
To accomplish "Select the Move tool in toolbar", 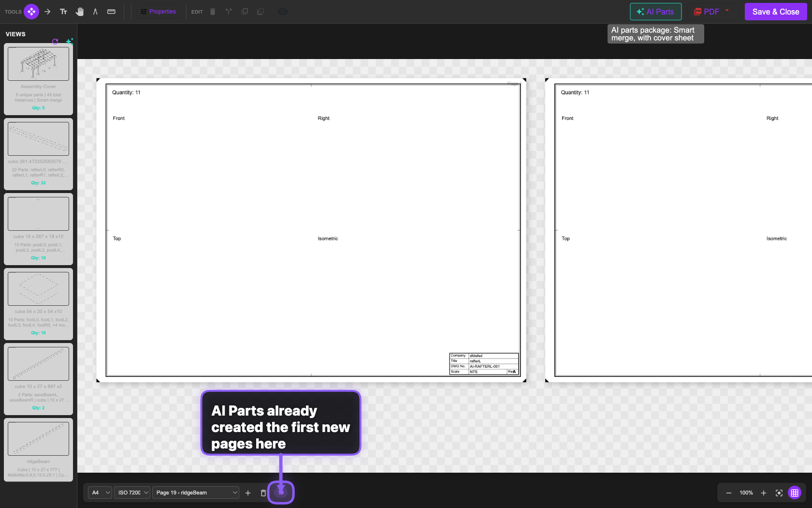I will click(x=31, y=12).
